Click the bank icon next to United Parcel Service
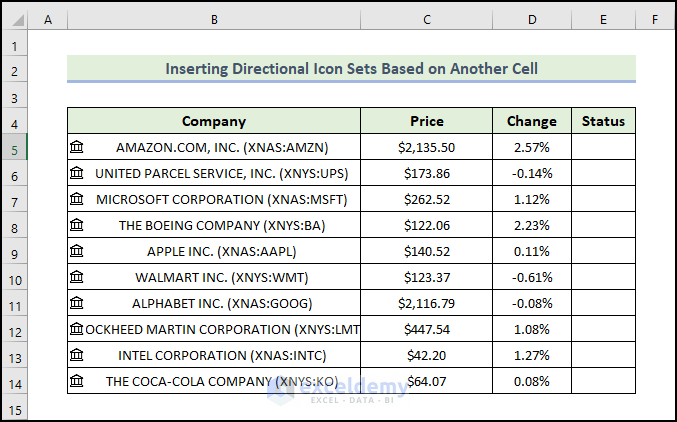 pos(77,173)
